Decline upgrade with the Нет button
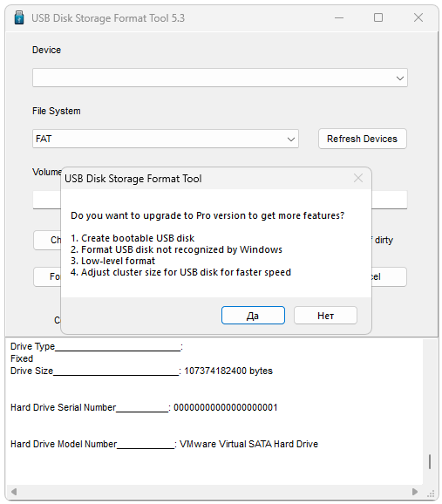 [325, 316]
